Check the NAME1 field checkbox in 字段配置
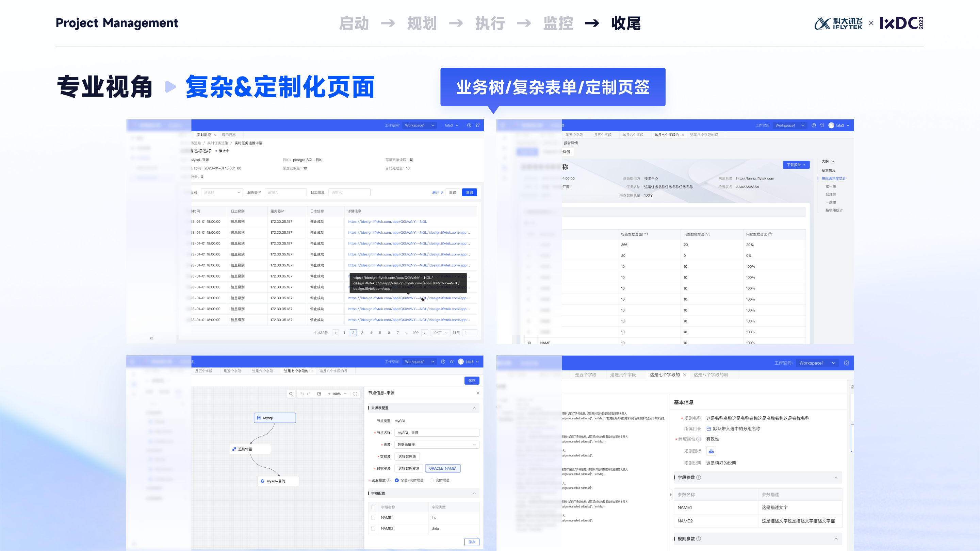This screenshot has width=980, height=551. pyautogui.click(x=374, y=518)
